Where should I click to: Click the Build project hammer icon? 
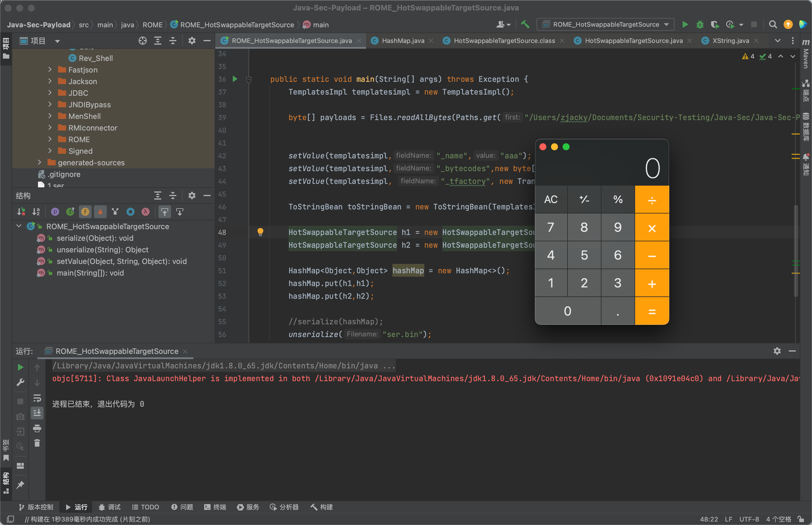[x=525, y=25]
